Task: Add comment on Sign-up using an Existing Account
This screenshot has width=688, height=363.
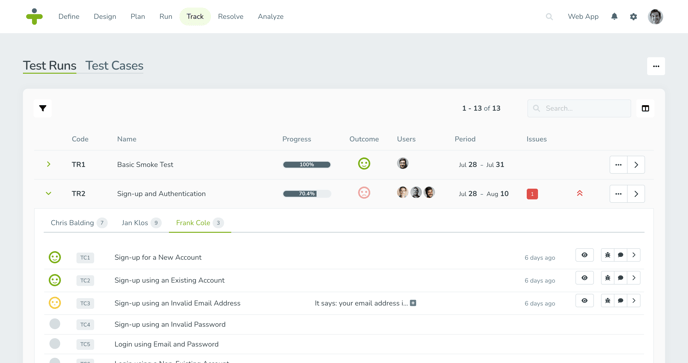Action: pyautogui.click(x=620, y=278)
